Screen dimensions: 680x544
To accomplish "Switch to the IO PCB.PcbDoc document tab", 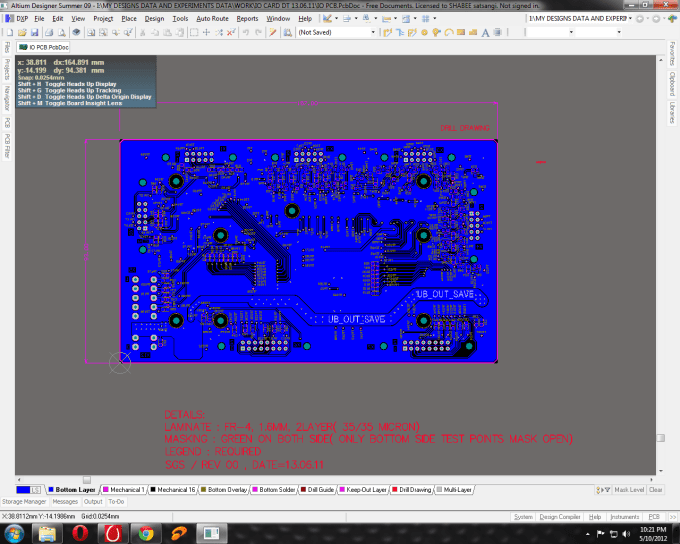I will tap(43, 47).
